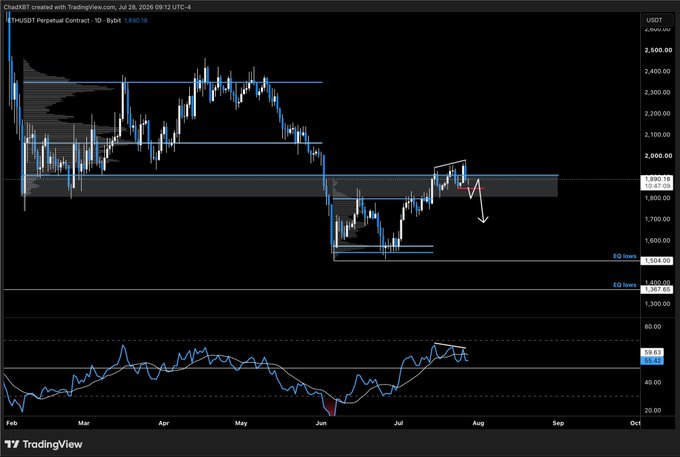Click the 10:47:09 candle countdown label
Screen dimensions: 680x457
pos(657,186)
